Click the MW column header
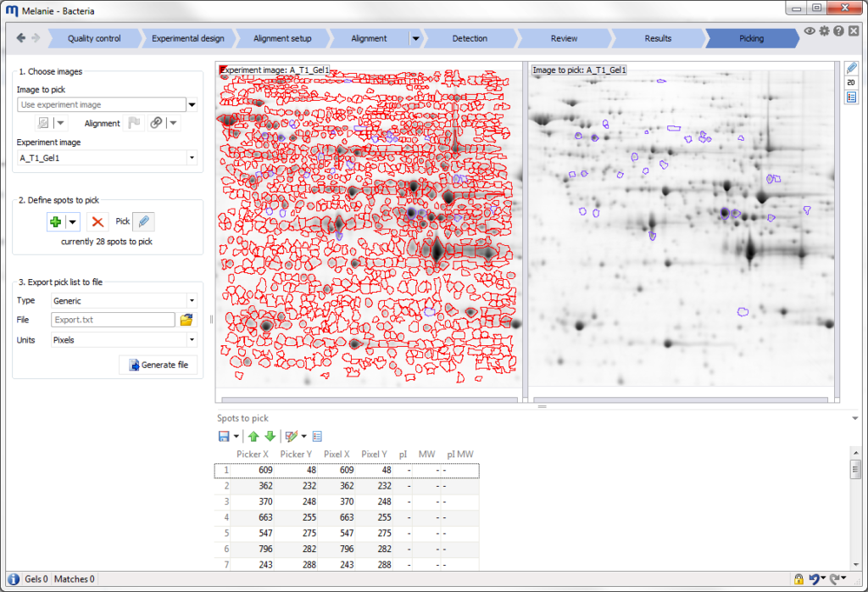This screenshot has height=592, width=868. coord(427,454)
